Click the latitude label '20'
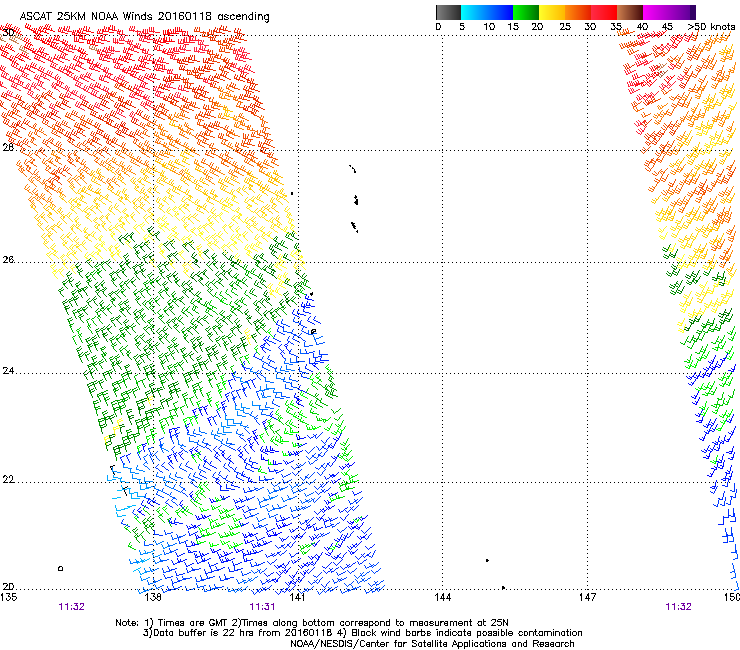Image resolution: width=740 pixels, height=650 pixels. point(8,586)
